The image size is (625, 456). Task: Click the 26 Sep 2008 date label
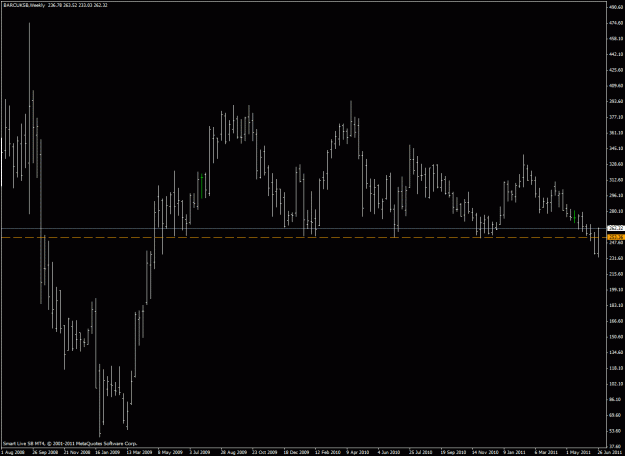44,453
